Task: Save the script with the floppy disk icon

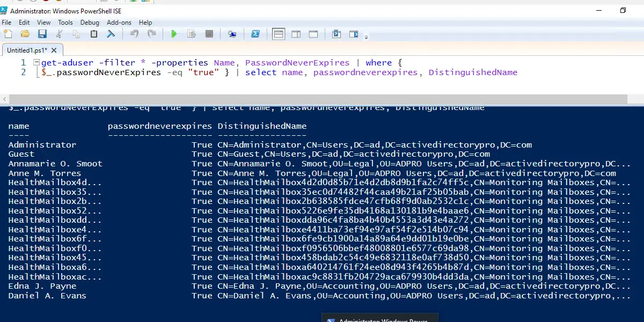Action: click(42, 34)
